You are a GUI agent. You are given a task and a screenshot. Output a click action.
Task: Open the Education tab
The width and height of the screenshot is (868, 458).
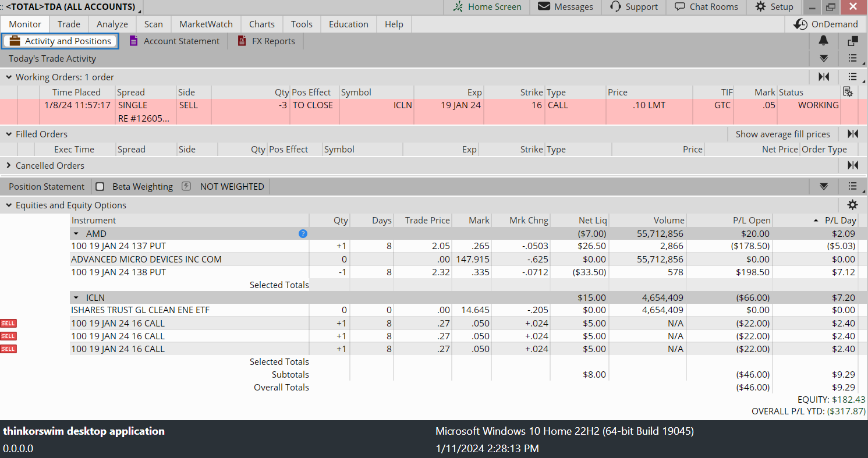[349, 24]
